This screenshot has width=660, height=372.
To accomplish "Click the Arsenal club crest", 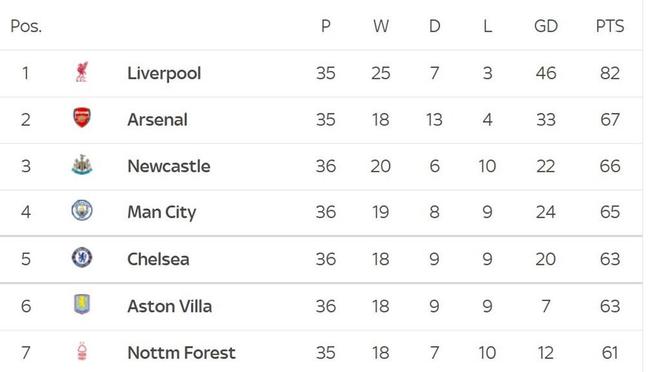I will [82, 118].
